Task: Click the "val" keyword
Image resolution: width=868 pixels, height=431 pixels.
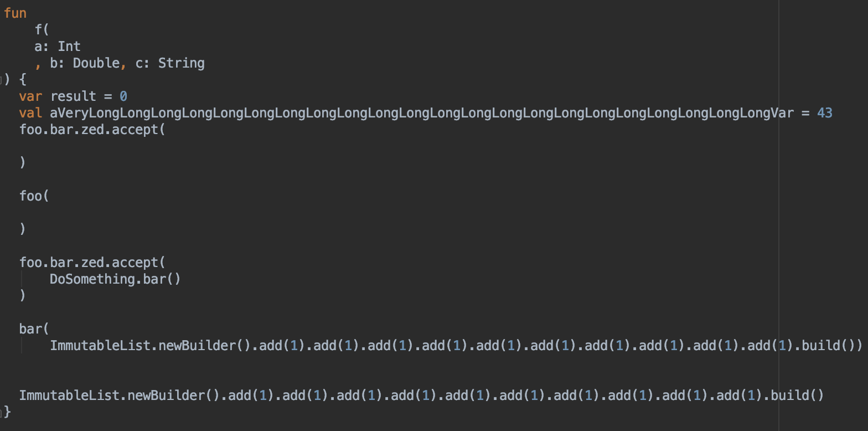Action: (x=30, y=113)
